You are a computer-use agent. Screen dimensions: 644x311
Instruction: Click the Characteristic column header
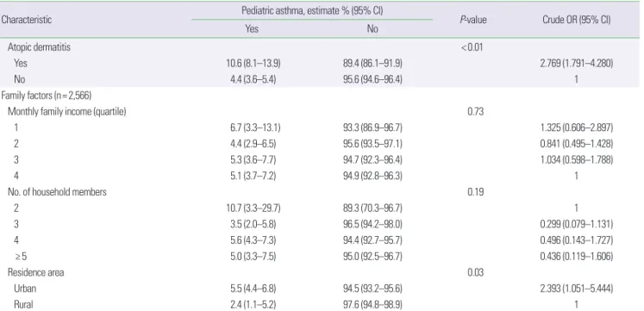pos(26,20)
